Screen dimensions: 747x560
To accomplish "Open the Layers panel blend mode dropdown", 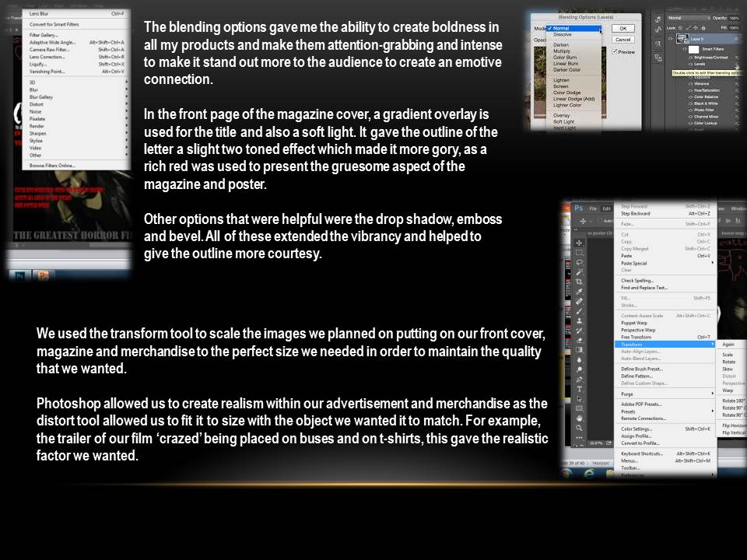I will click(689, 18).
